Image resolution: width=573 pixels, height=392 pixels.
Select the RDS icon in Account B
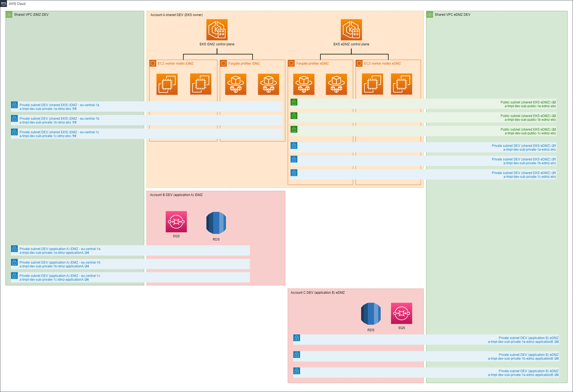coord(216,223)
